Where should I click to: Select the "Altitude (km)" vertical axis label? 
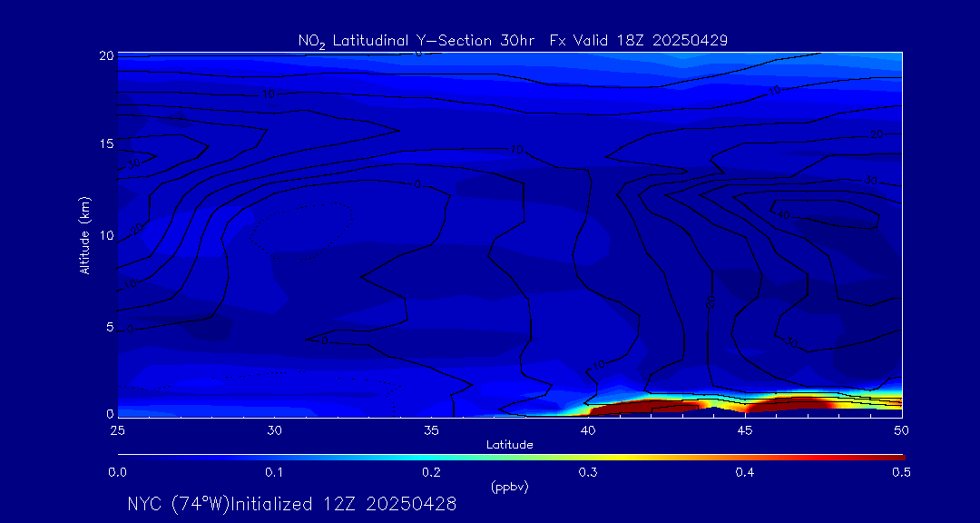[84, 236]
